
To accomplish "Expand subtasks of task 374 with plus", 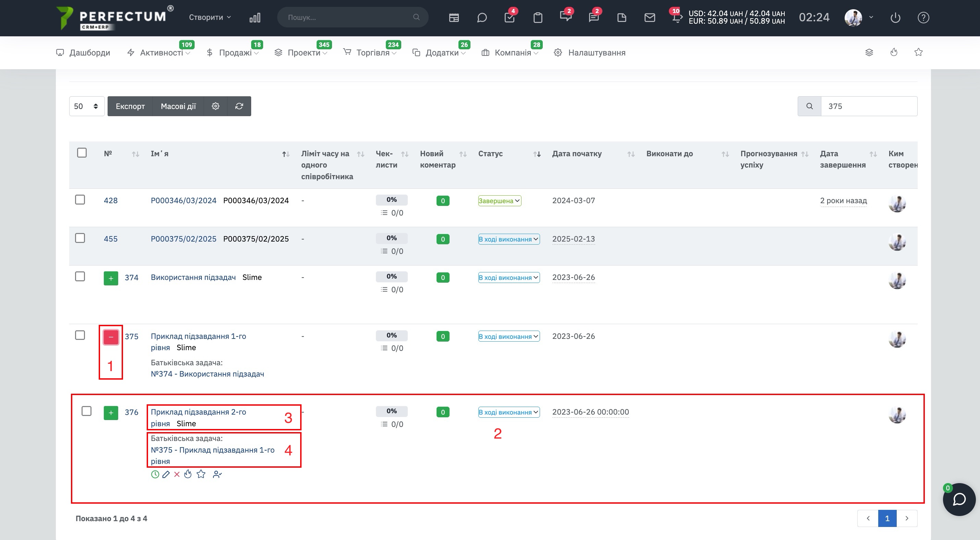I will [111, 278].
